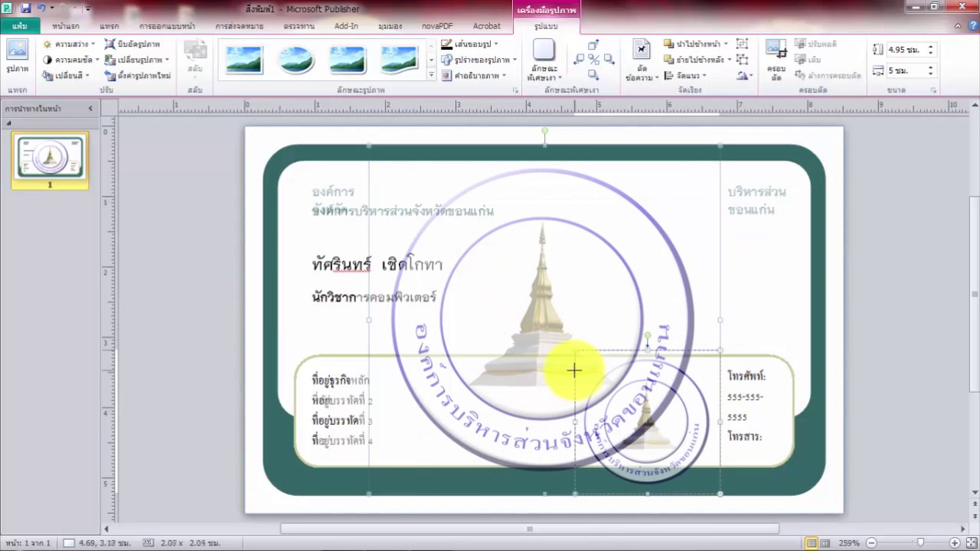Viewport: 980px width, 551px height.
Task: Click the group objects icon
Action: click(742, 44)
